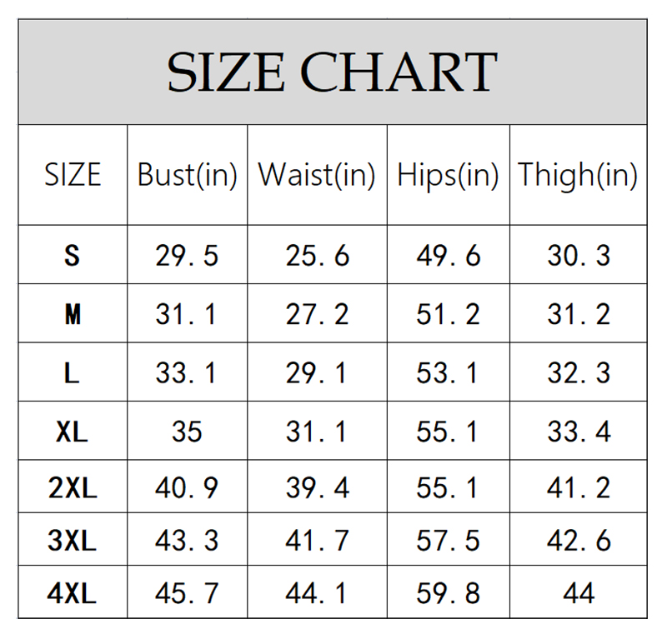The image size is (667, 644).
Task: Select the bust value 29.5 cell
Action: pyautogui.click(x=187, y=255)
